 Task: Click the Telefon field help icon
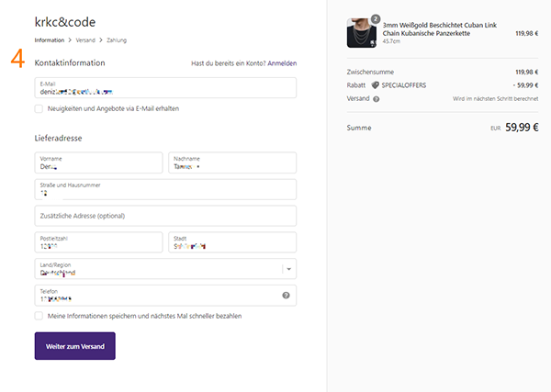286,295
